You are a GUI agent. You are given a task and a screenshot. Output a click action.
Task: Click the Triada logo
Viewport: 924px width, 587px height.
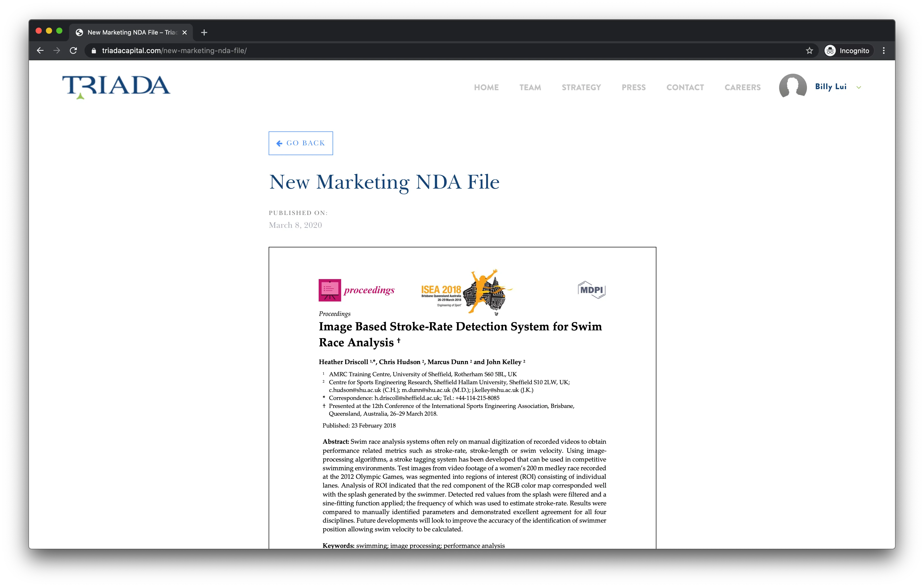[116, 87]
